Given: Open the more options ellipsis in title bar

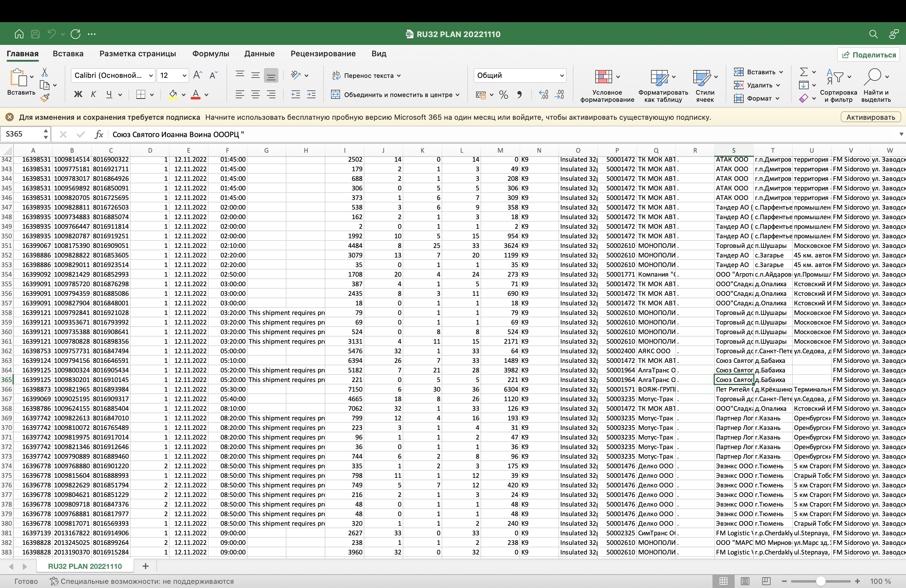Looking at the screenshot, I should pyautogui.click(x=92, y=34).
